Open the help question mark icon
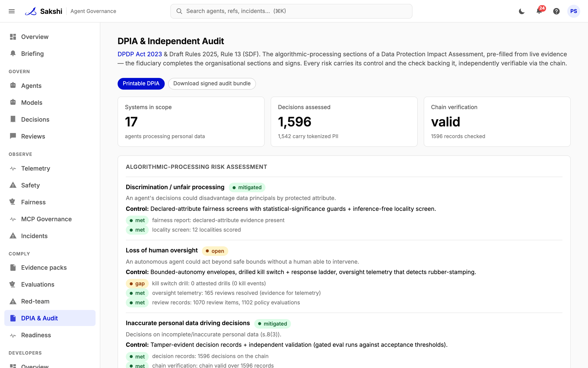Image resolution: width=588 pixels, height=368 pixels. 556,11
